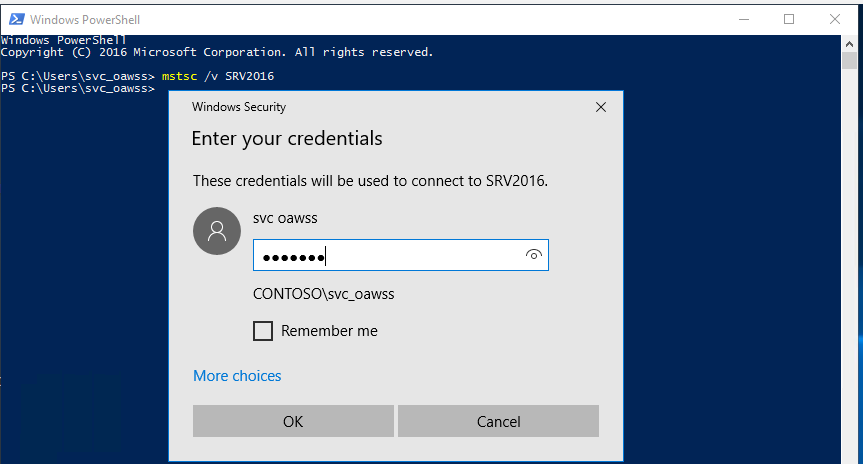Expand More choices for other accounts
The width and height of the screenshot is (863, 464).
(x=237, y=376)
